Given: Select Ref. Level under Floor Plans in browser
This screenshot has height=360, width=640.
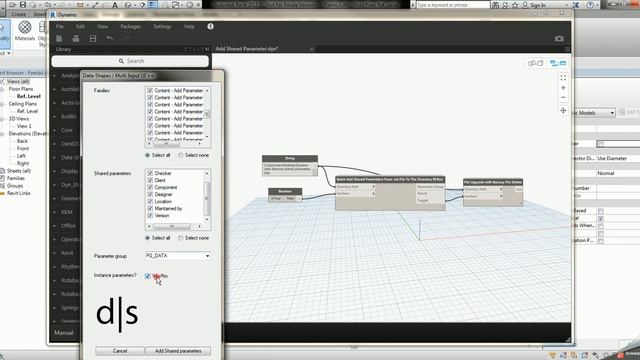Looking at the screenshot, I should point(29,96).
